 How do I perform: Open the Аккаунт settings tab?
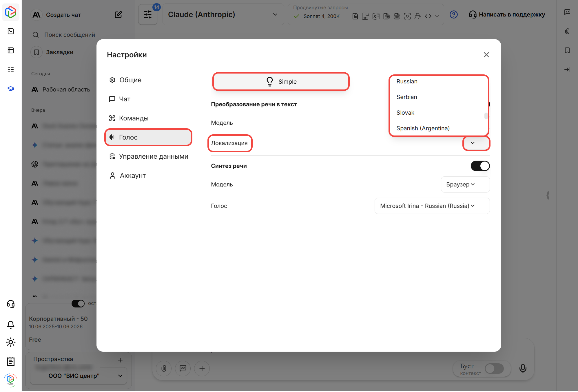[148, 175]
